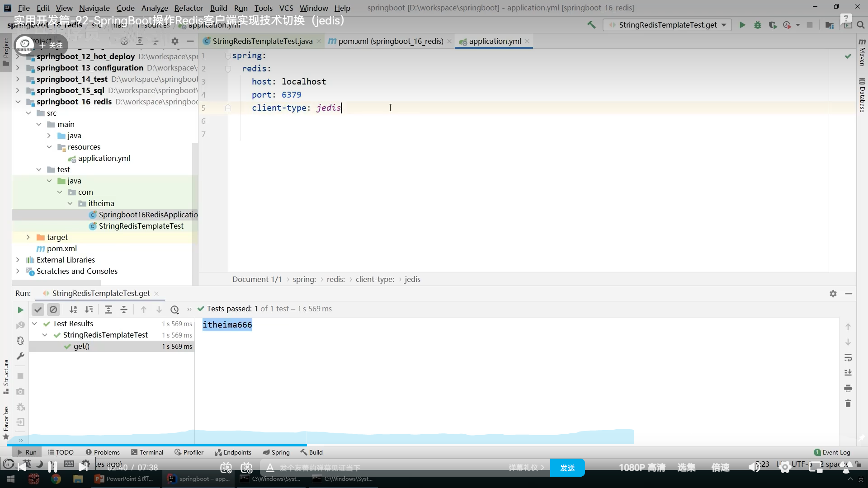Open the Refactor menu
Screen dimensions: 868x488
tap(189, 8)
